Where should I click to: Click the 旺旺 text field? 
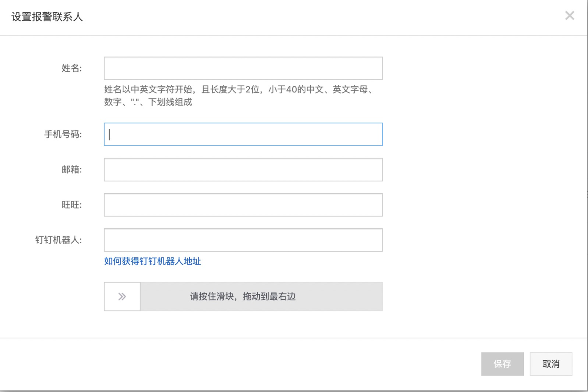243,205
